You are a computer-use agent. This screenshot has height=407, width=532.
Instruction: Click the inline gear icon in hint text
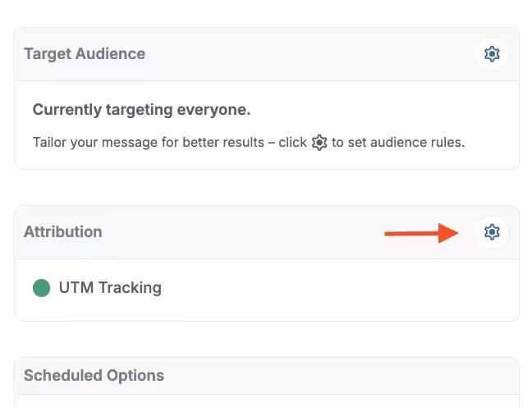coord(319,142)
